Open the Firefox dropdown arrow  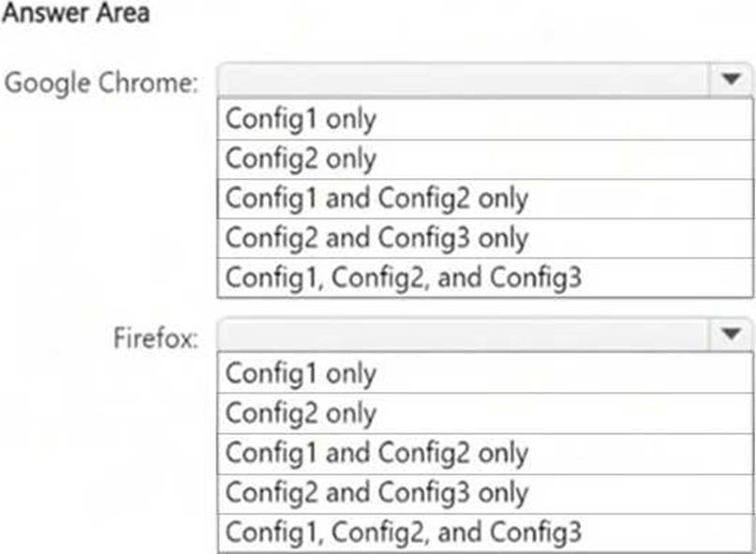tap(732, 335)
